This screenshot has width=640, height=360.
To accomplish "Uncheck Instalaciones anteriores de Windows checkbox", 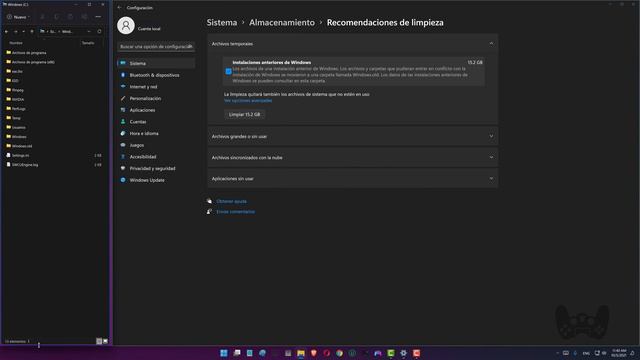I will click(x=229, y=71).
